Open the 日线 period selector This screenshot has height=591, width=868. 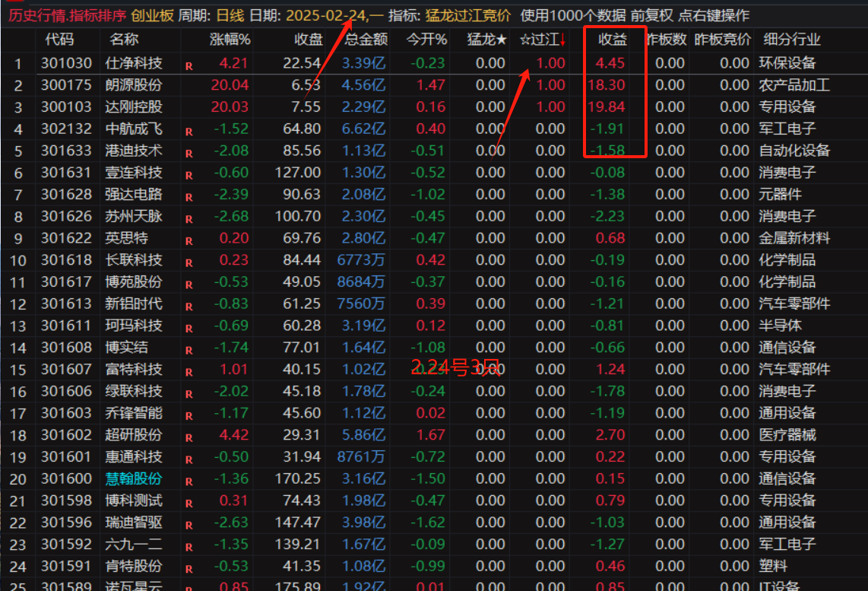pos(230,15)
